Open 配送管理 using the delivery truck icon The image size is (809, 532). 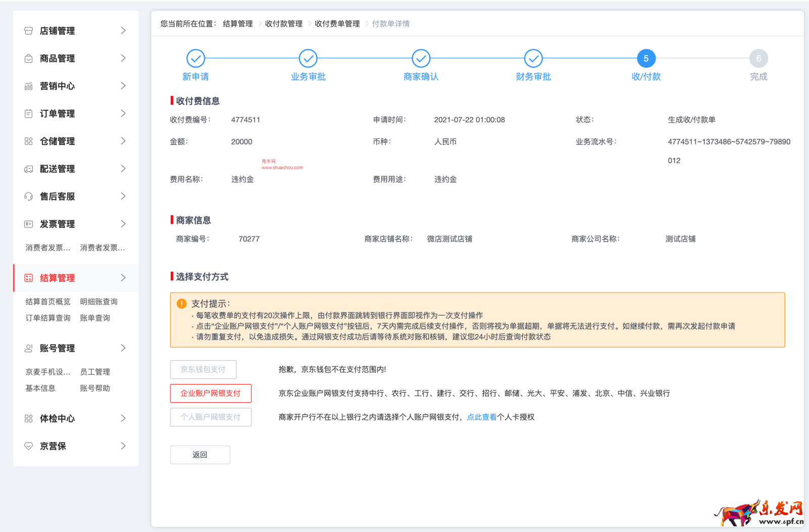[28, 168]
